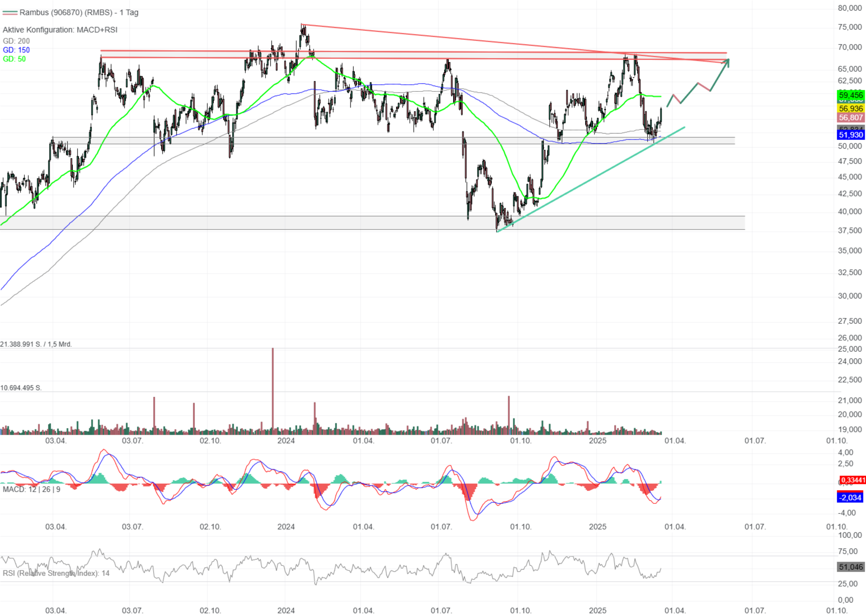This screenshot has height=616, width=866.
Task: Click the 42,500 price axis label
Action: 850,194
